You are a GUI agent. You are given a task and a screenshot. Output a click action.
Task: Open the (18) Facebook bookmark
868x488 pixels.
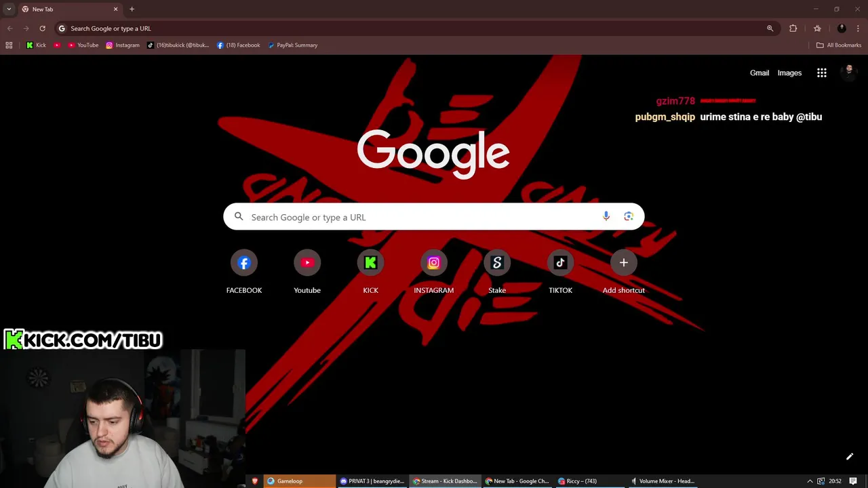(x=239, y=45)
